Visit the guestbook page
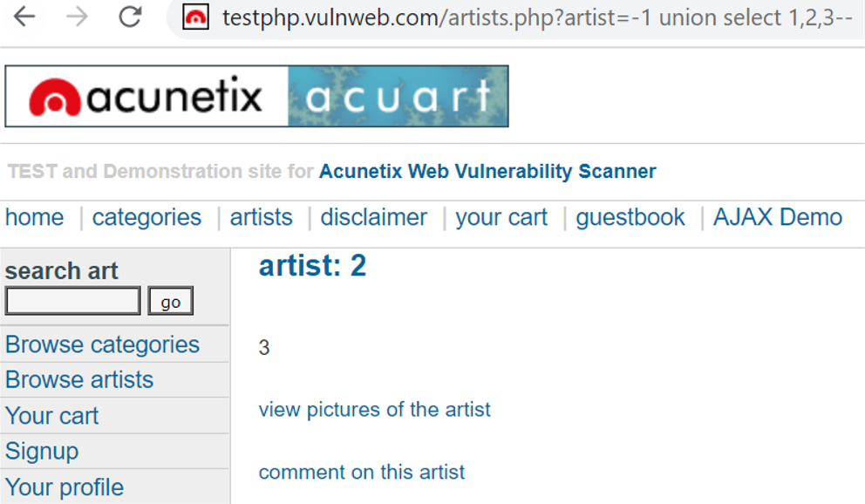This screenshot has height=504, width=865. [630, 217]
